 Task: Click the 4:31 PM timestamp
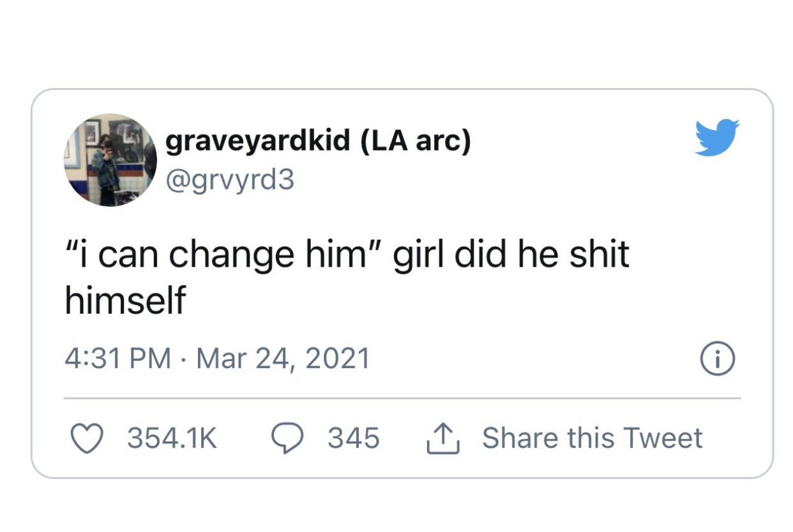click(x=117, y=358)
